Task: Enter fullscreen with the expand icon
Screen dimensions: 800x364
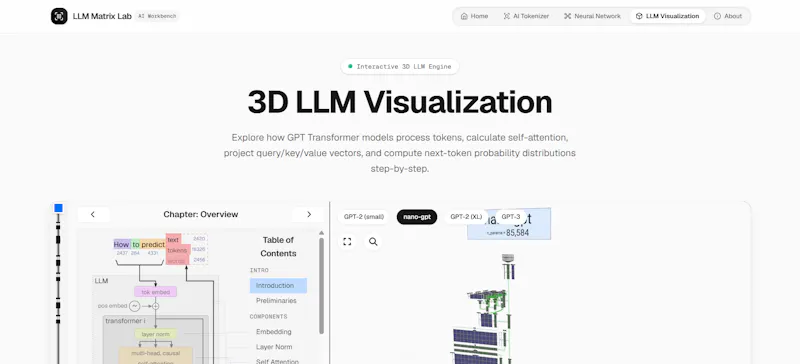Action: click(347, 242)
